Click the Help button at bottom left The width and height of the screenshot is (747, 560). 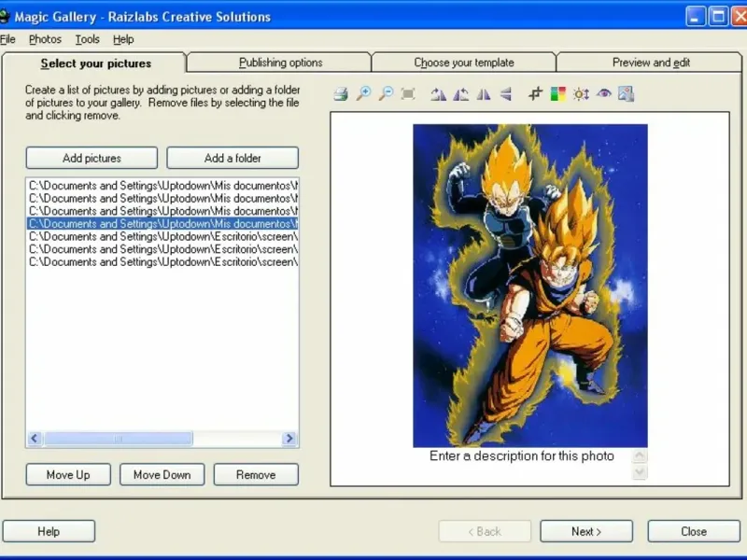tap(49, 531)
